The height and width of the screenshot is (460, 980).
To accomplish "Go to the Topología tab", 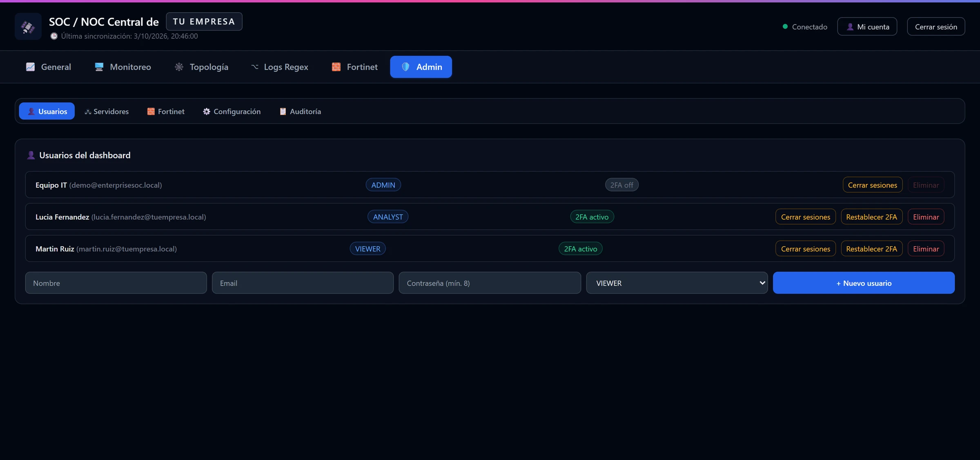I will (201, 67).
